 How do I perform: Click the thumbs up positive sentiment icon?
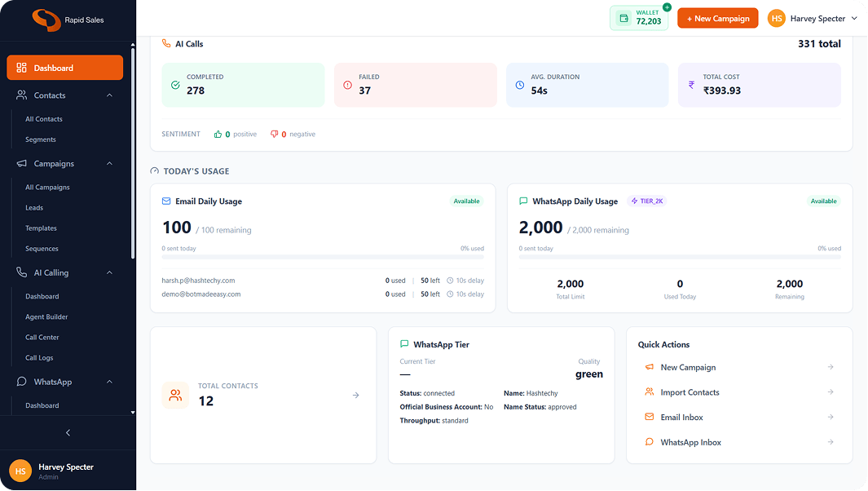(x=218, y=134)
